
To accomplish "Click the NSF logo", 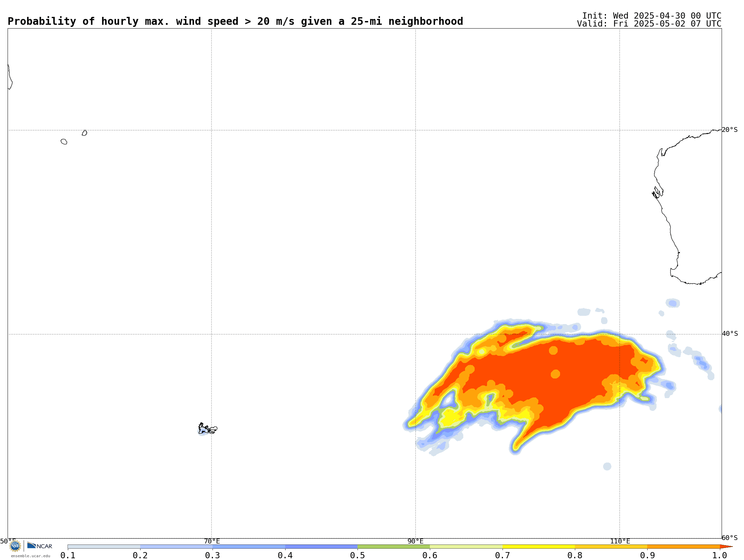I will [15, 546].
